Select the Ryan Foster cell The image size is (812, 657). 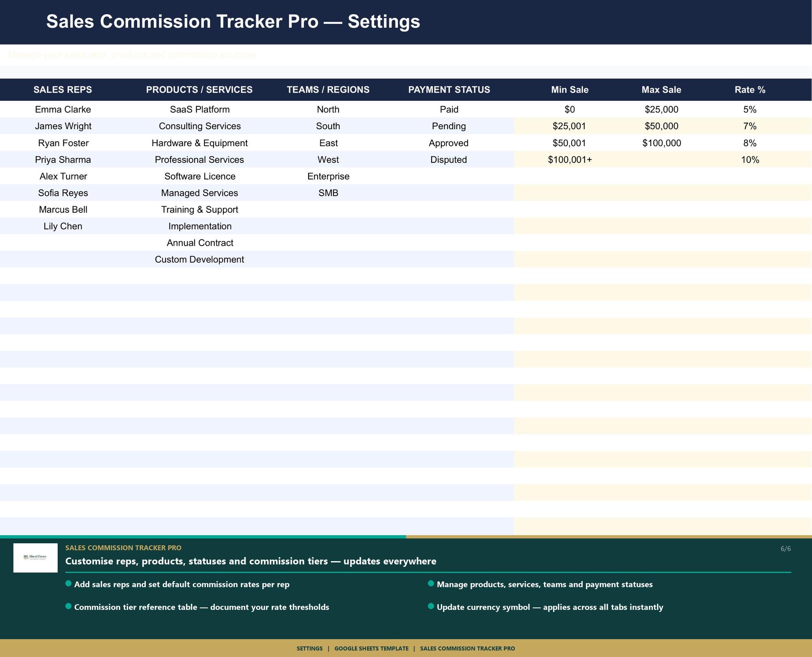63,143
